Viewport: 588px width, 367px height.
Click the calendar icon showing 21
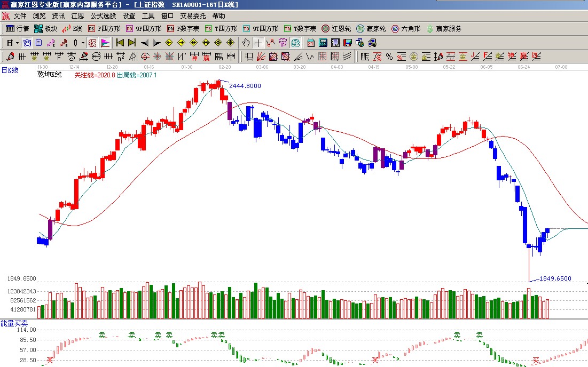click(x=310, y=43)
